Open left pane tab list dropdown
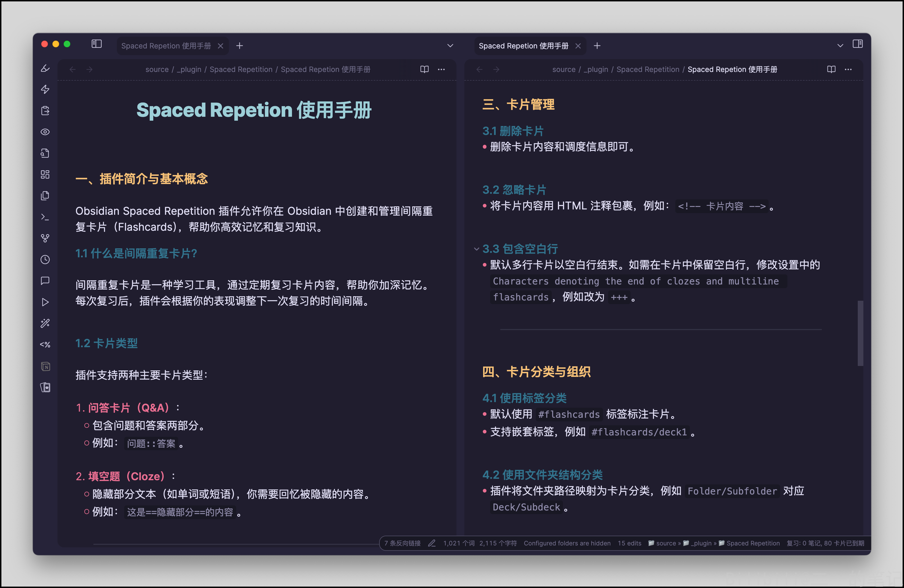 [x=450, y=46]
